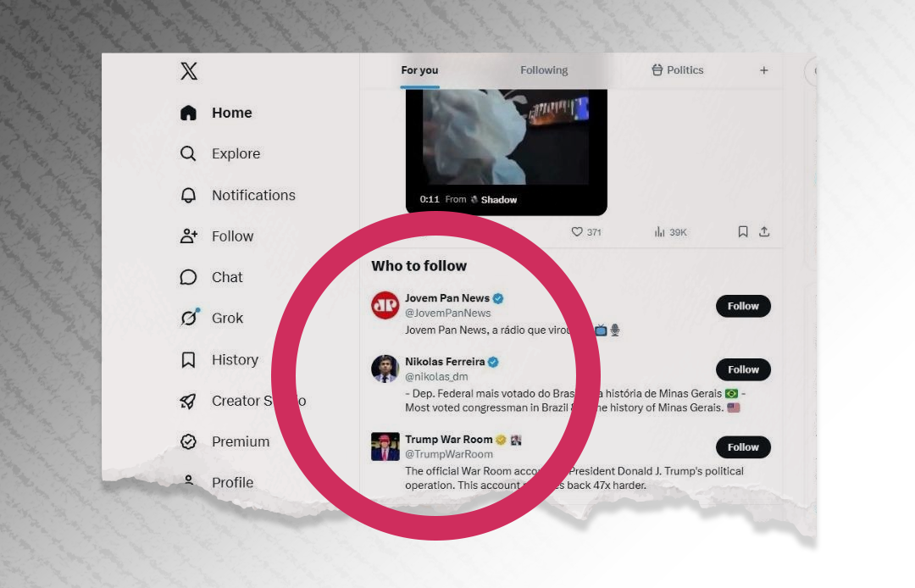Open Profile in the sidebar

click(x=217, y=482)
